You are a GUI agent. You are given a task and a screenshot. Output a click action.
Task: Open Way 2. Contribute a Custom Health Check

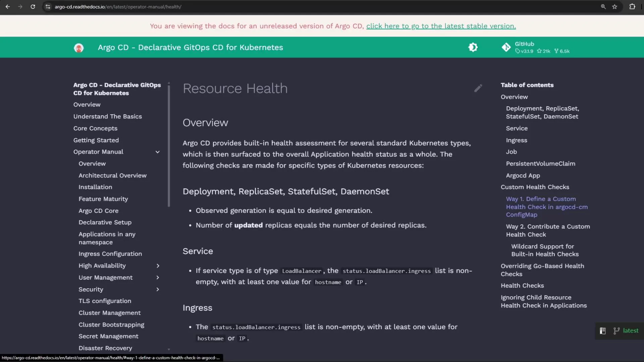coord(548,231)
